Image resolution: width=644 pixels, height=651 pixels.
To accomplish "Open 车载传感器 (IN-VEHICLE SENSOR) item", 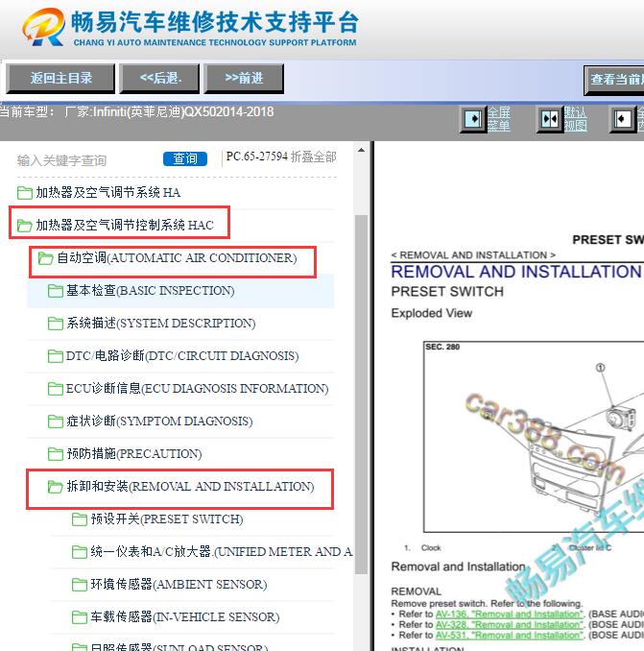I will click(185, 617).
